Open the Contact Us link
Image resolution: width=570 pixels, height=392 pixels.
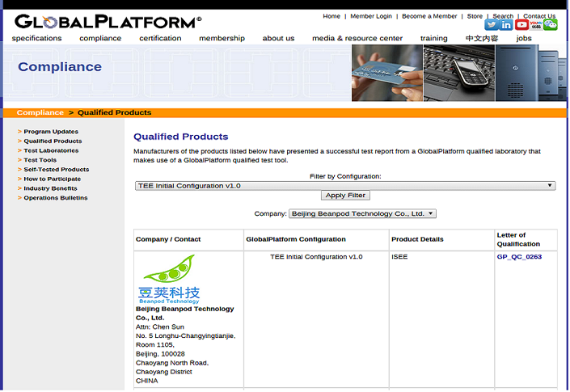pos(539,16)
